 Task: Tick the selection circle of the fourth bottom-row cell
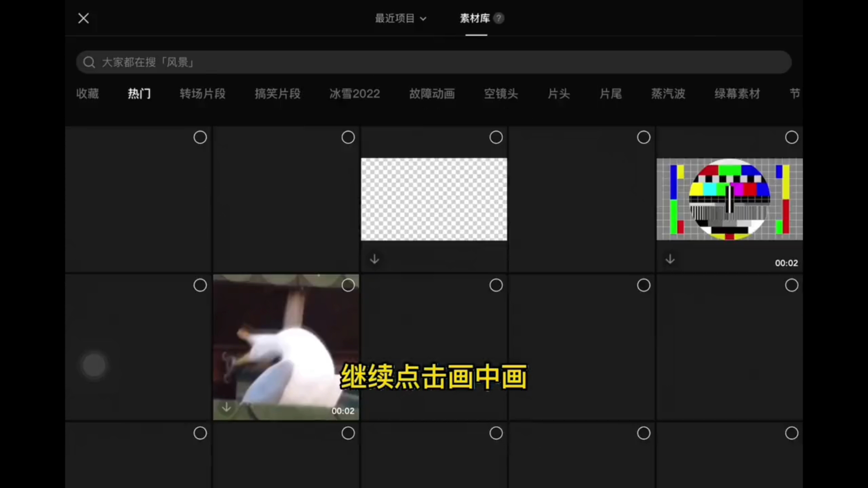coord(644,433)
